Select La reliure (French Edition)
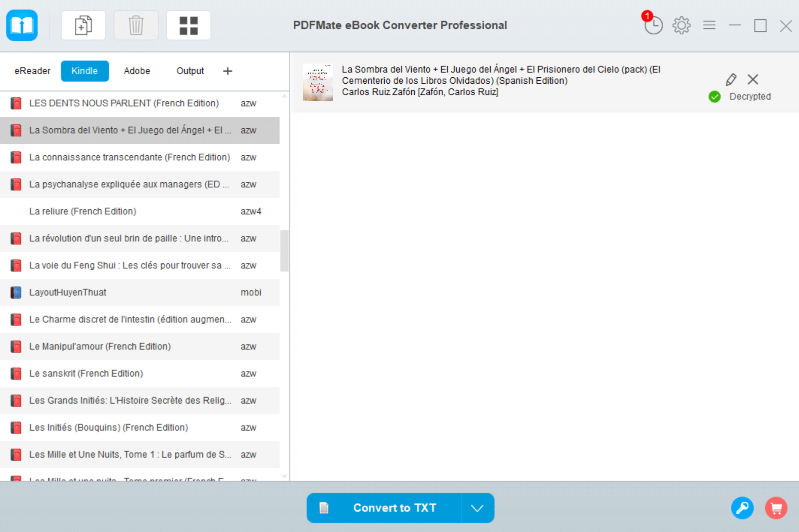This screenshot has height=532, width=799. pyautogui.click(x=140, y=212)
